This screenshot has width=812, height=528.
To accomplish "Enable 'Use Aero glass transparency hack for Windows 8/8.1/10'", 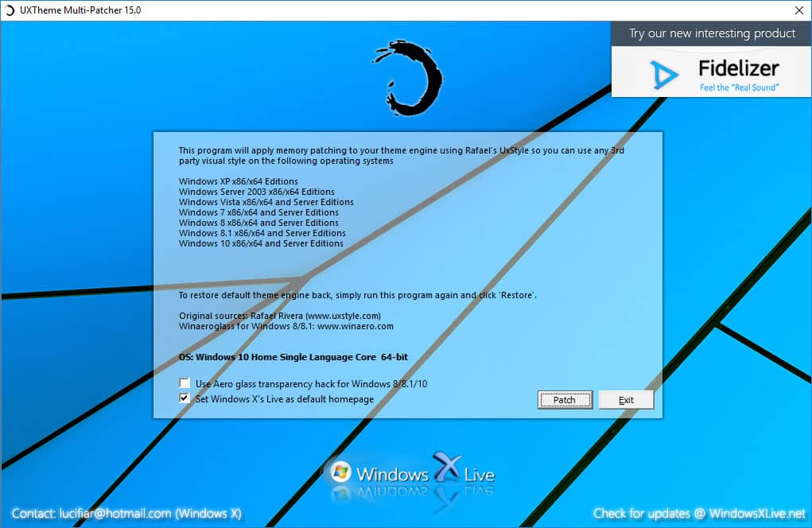I will (185, 382).
